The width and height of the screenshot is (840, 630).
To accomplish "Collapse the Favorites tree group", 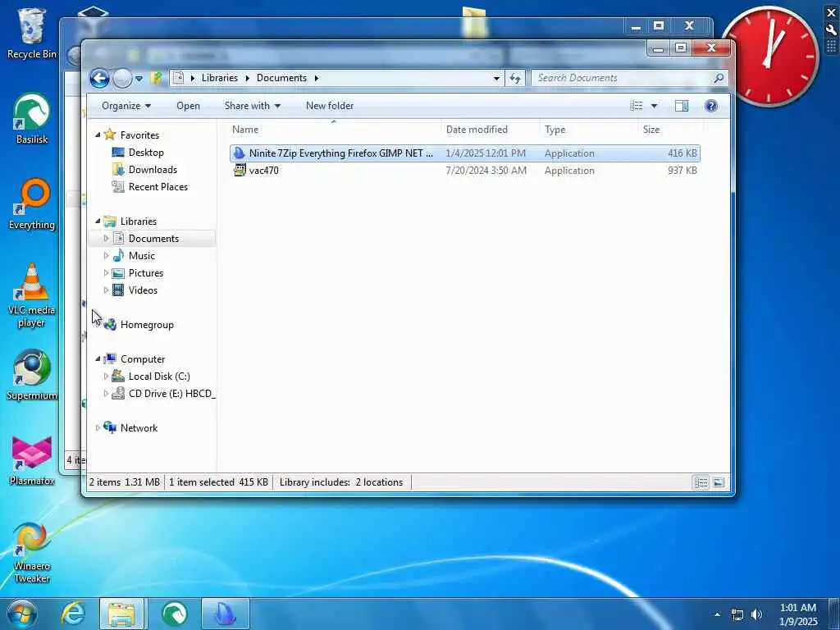I will tap(98, 135).
